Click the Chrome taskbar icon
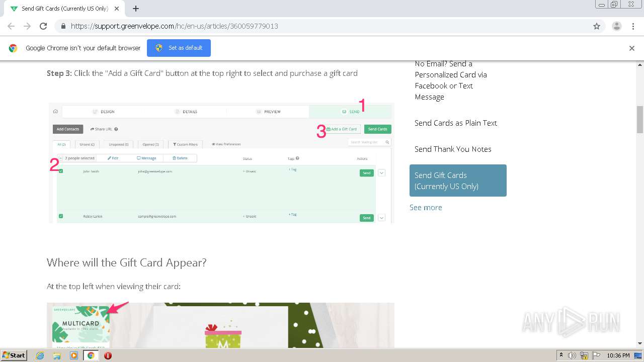This screenshot has height=362, width=644. pyautogui.click(x=91, y=355)
